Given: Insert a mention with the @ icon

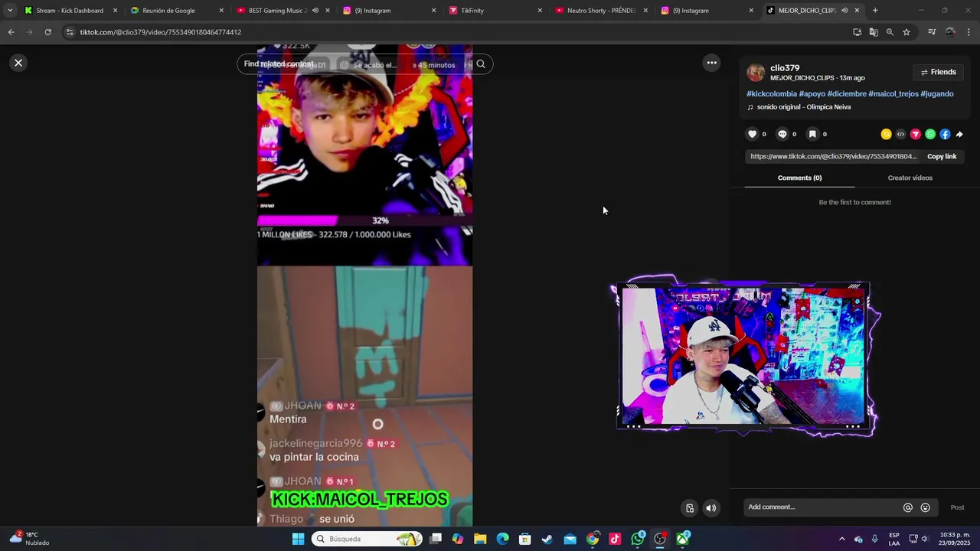Looking at the screenshot, I should (908, 507).
